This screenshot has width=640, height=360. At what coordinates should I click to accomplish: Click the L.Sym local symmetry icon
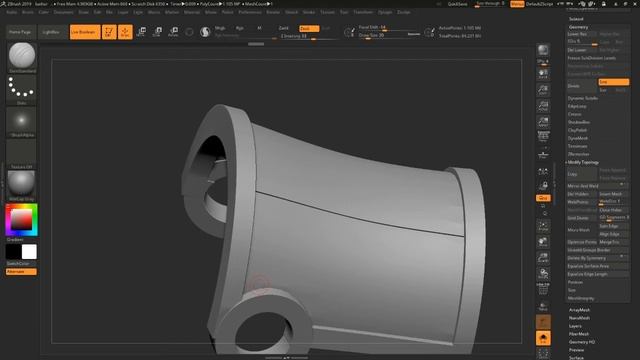[x=543, y=172]
